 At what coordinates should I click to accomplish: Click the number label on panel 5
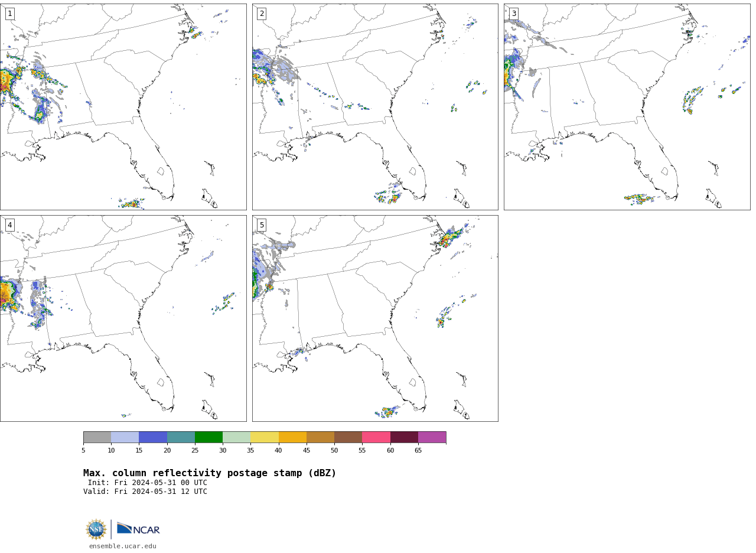click(262, 225)
